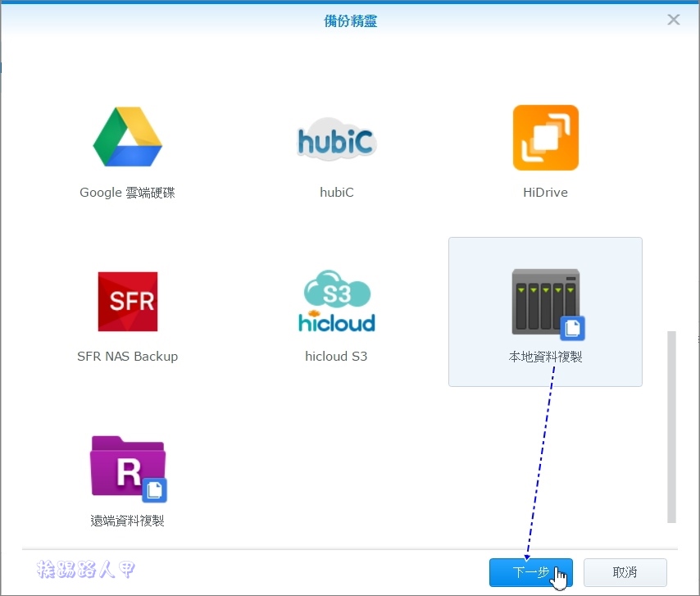Image resolution: width=700 pixels, height=596 pixels.
Task: Choose the hicloud S3 icon
Action: click(337, 302)
